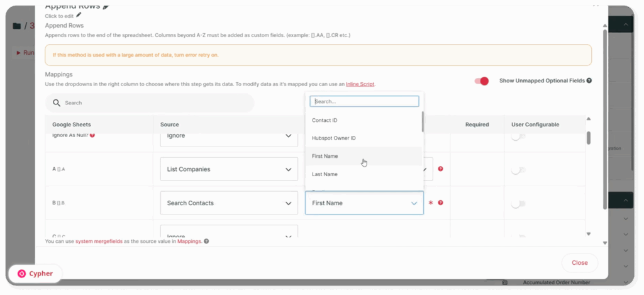Open the Inline Script link
This screenshot has width=644, height=295.
click(360, 84)
